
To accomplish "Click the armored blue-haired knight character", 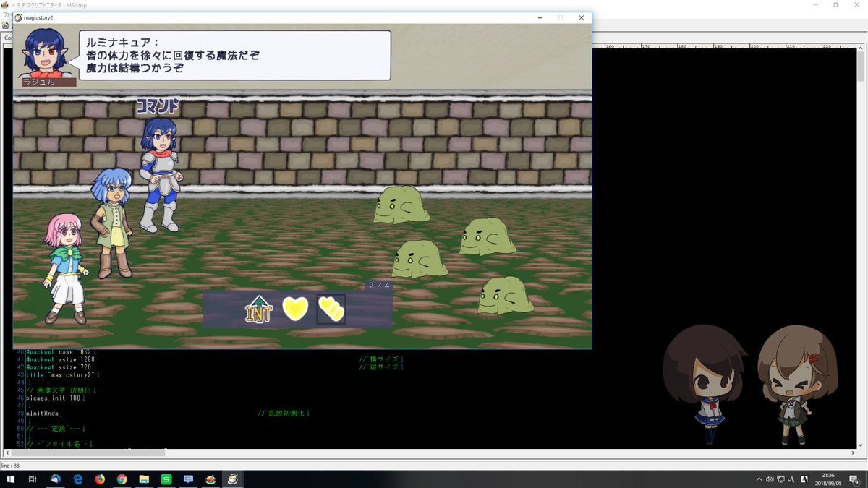I will [161, 175].
